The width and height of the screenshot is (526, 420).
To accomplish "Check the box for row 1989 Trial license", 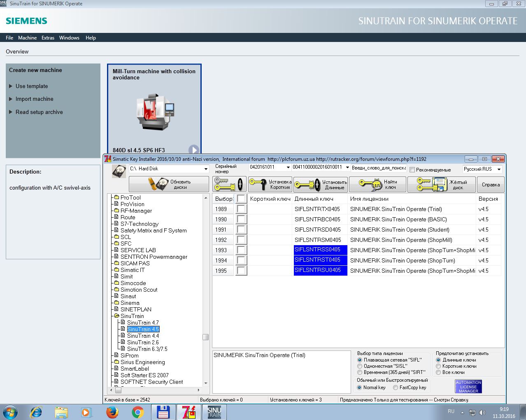I will 241,209.
